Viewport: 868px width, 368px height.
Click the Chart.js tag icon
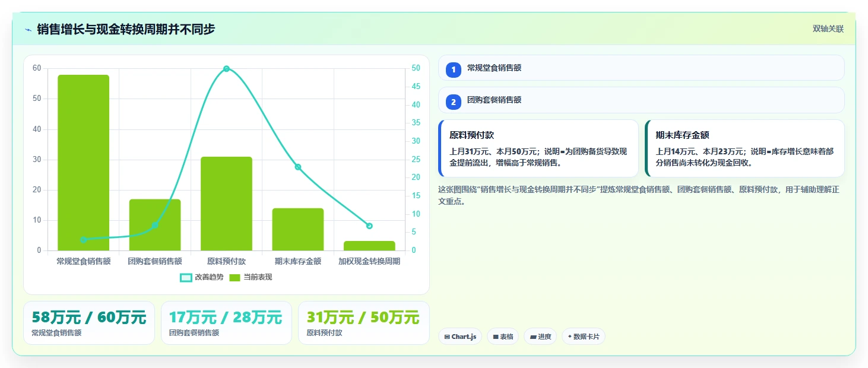pos(446,337)
